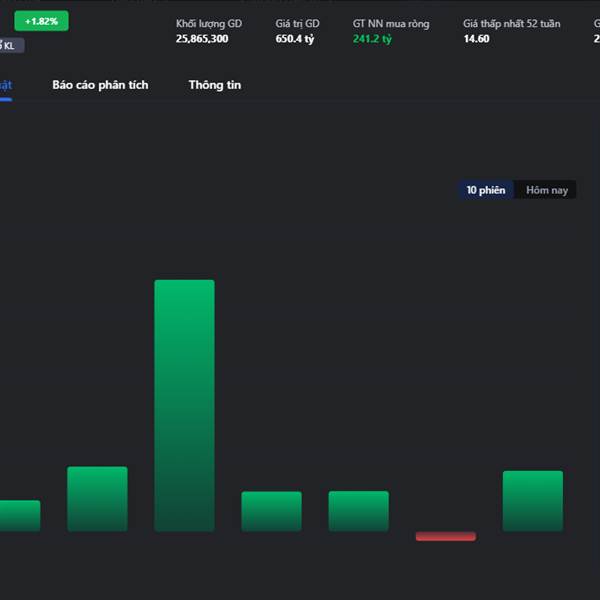Screen dimensions: 600x600
Task: Select the 10 phiên range toggle
Action: pos(486,190)
